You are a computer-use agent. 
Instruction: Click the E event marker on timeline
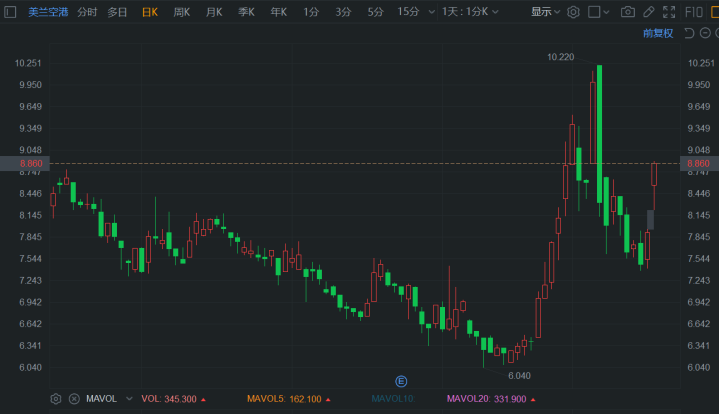(x=401, y=381)
